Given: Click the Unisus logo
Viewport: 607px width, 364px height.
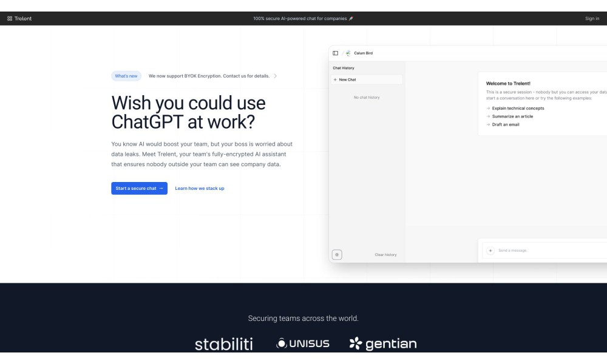Looking at the screenshot, I should point(303,343).
